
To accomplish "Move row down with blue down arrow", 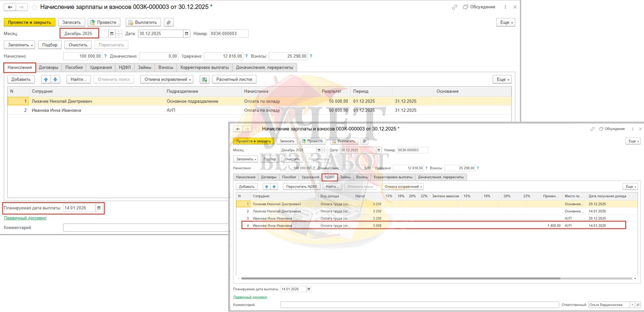I will [55, 79].
